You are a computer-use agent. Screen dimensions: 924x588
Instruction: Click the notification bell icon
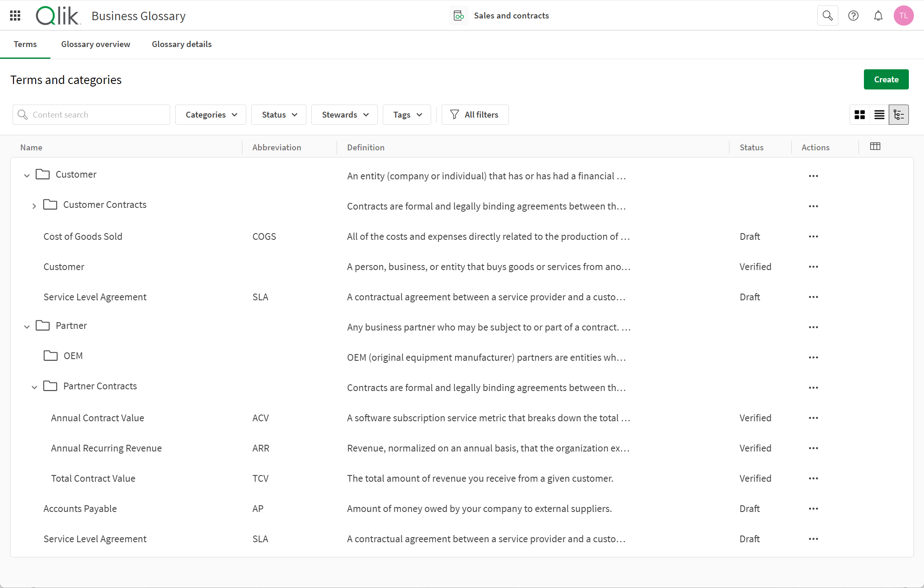[x=878, y=16]
